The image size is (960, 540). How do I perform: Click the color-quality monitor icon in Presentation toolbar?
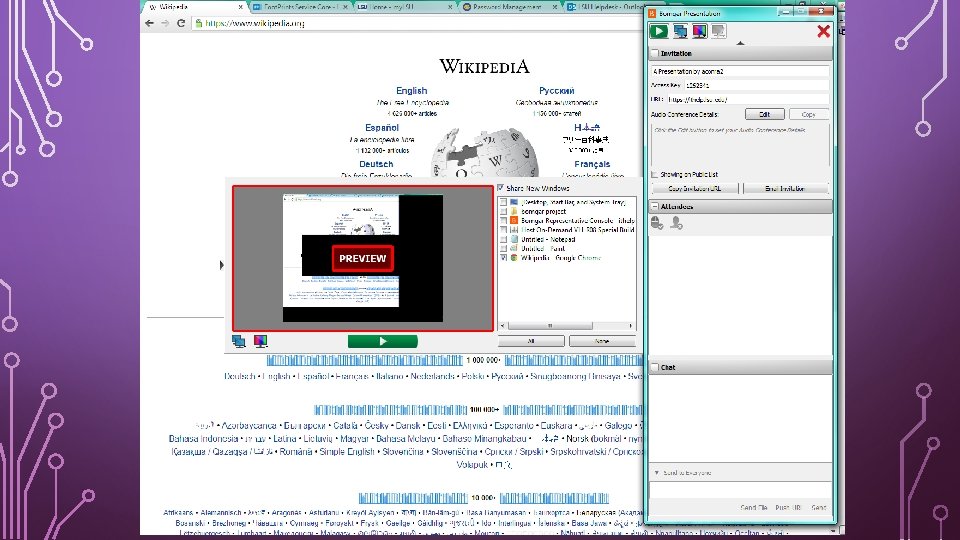(699, 31)
